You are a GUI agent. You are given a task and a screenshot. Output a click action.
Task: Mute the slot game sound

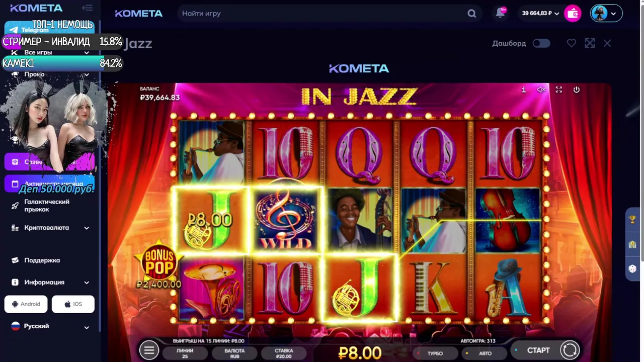541,89
